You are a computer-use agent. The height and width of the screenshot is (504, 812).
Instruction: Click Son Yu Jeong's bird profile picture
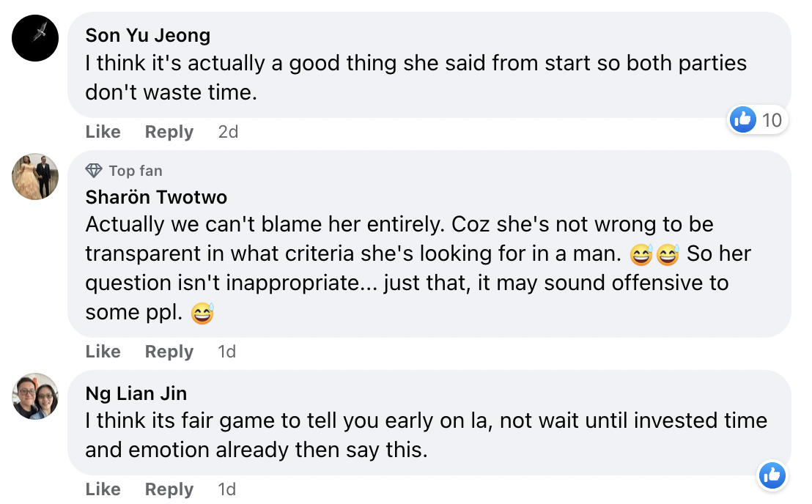[35, 38]
